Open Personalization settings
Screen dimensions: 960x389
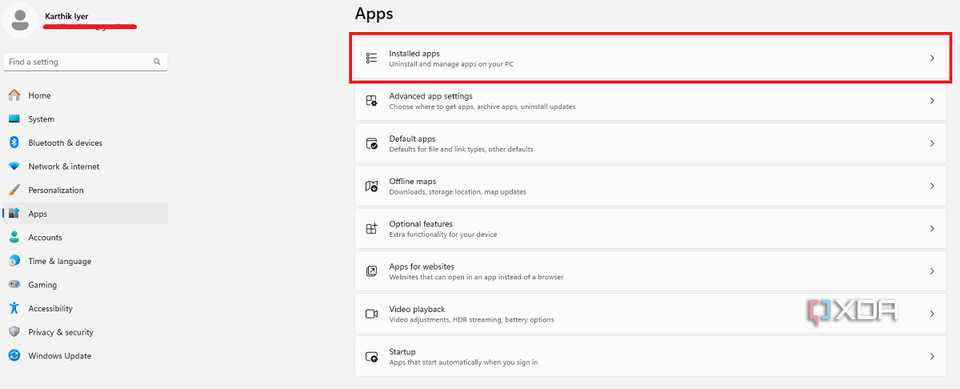(x=85, y=190)
